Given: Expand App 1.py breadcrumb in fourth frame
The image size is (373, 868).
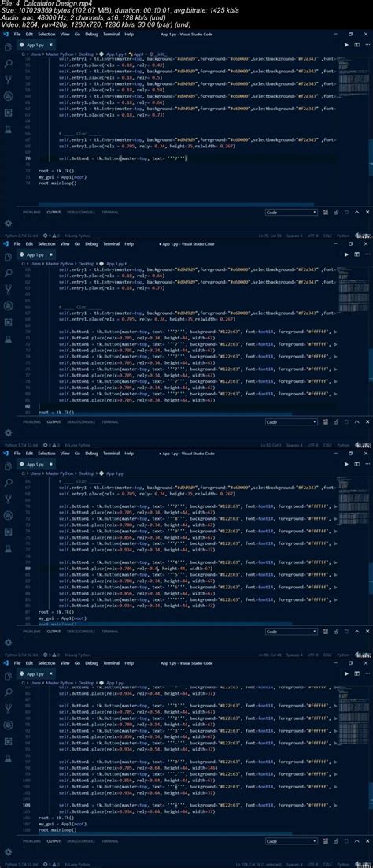Looking at the screenshot, I should pos(114,683).
